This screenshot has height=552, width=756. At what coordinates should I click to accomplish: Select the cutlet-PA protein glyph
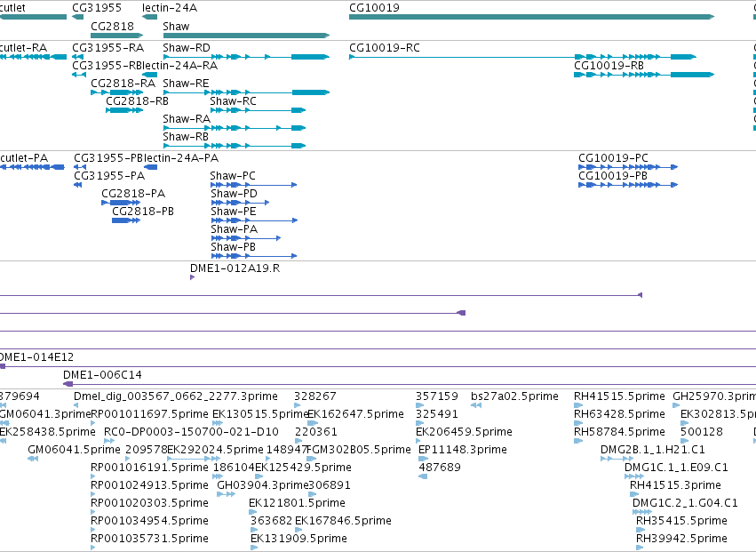tap(32, 167)
